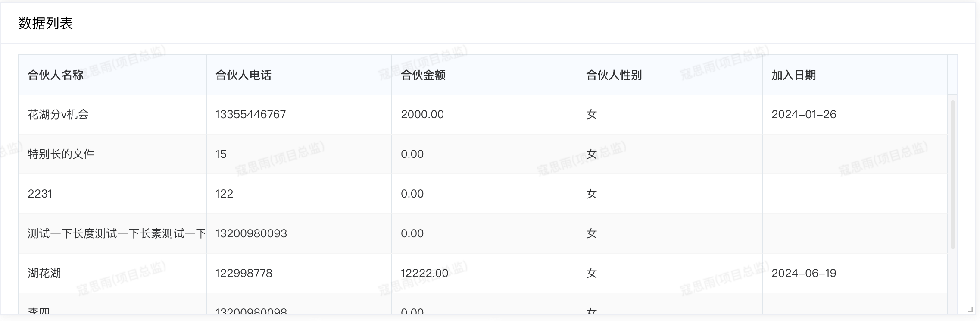Select the 合伙人电话 column header

pyautogui.click(x=243, y=75)
